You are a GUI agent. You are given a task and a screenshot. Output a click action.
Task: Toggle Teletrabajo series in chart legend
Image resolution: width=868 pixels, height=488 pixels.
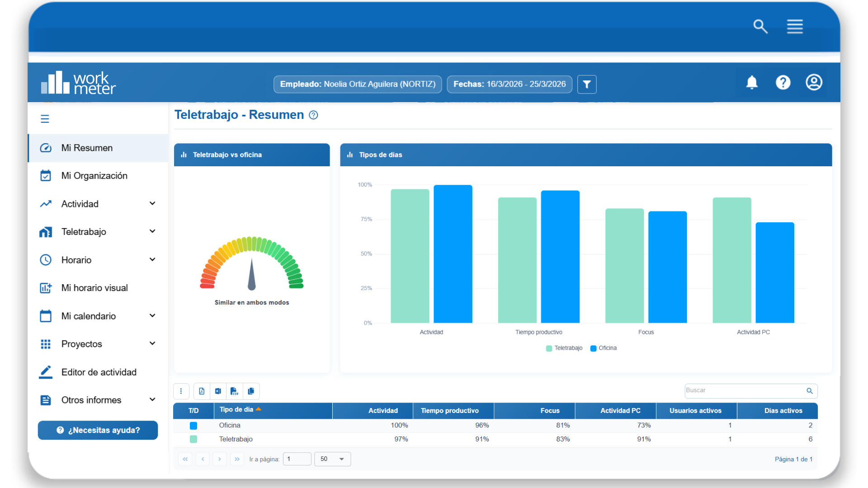tap(564, 348)
